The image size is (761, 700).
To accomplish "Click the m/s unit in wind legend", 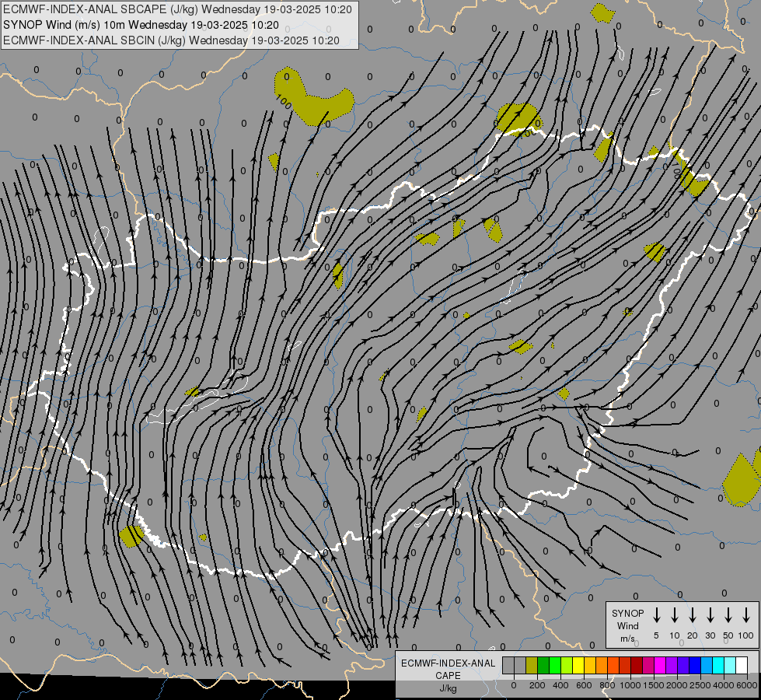I will [x=627, y=639].
